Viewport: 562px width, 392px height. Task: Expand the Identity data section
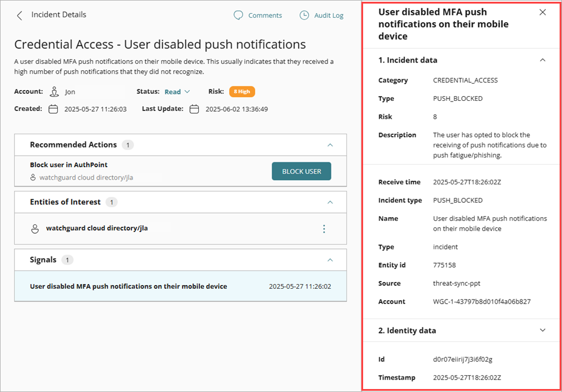tap(543, 330)
